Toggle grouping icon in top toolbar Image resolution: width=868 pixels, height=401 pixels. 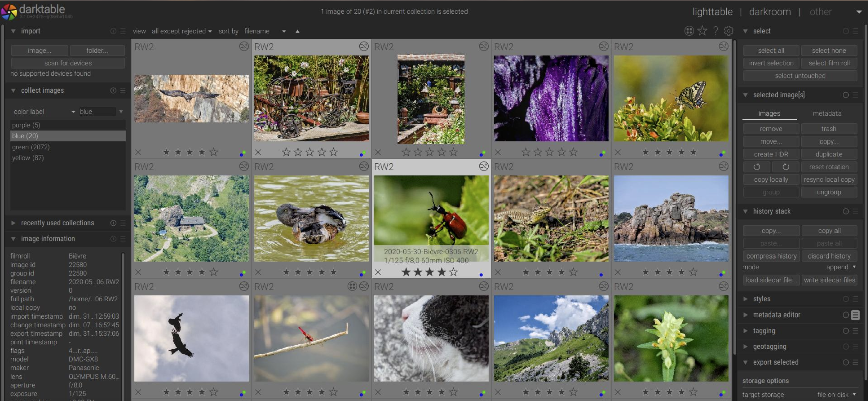tap(689, 31)
